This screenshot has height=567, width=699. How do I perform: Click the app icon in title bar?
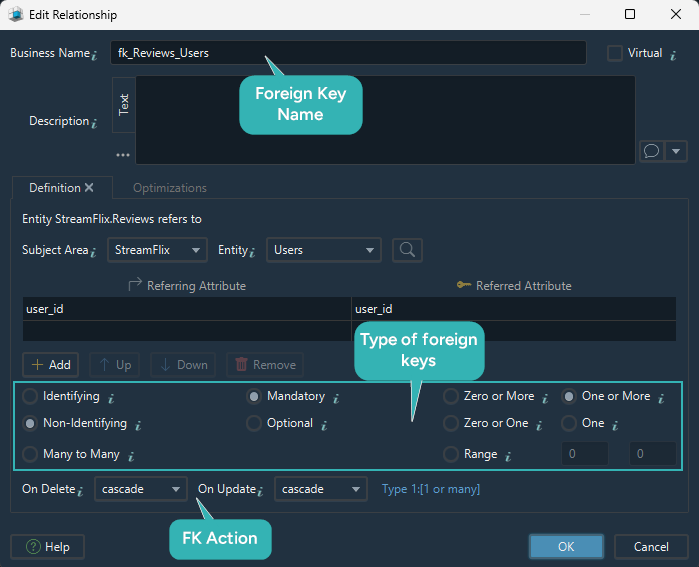(16, 14)
